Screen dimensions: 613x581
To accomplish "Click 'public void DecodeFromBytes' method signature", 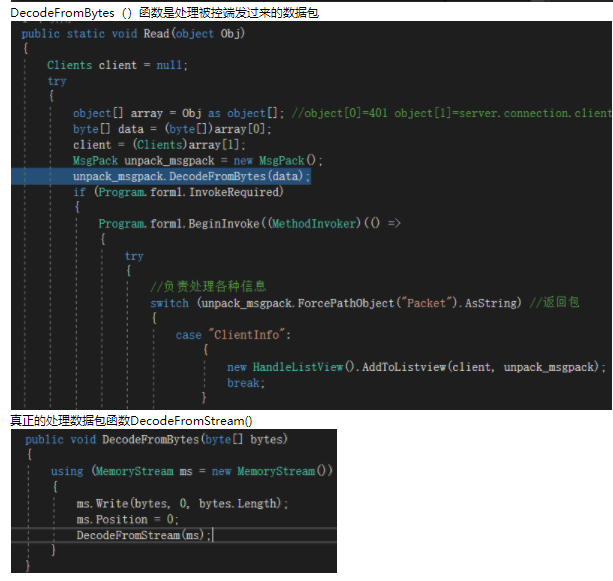I will click(156, 439).
